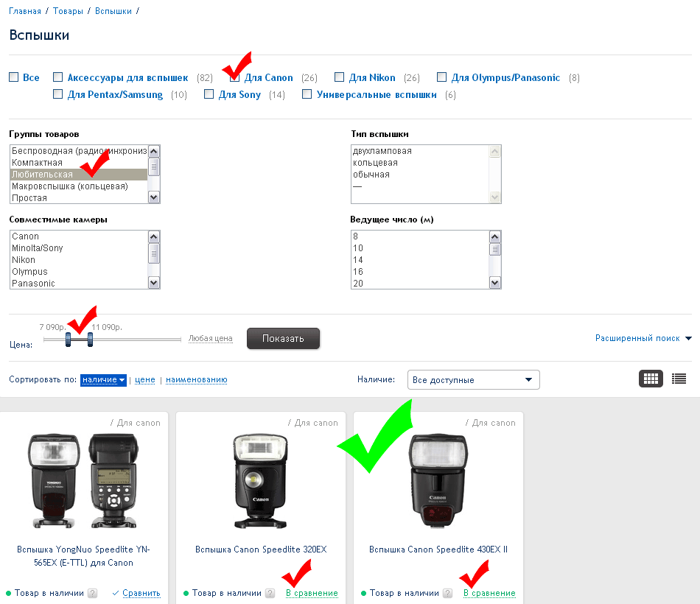700x604 pixels.
Task: Open the Speedlite 430EX II product image
Action: coord(438,480)
